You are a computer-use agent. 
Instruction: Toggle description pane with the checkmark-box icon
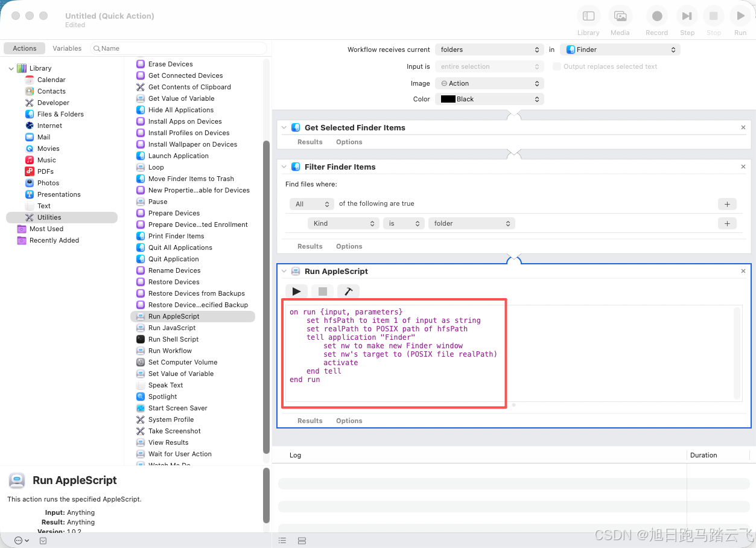coord(43,540)
